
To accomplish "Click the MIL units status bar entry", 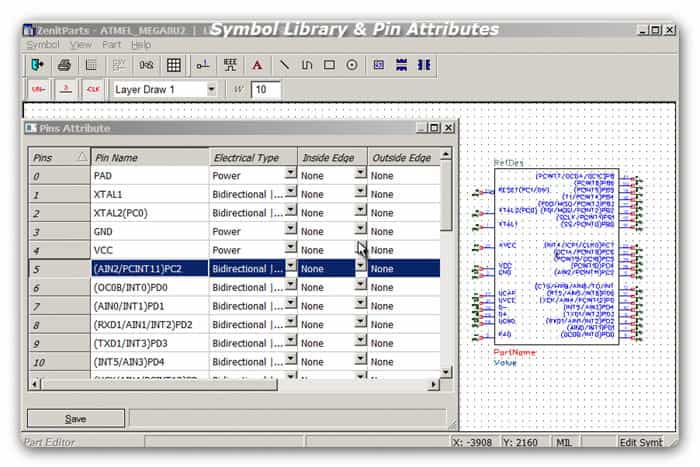I will (x=563, y=442).
